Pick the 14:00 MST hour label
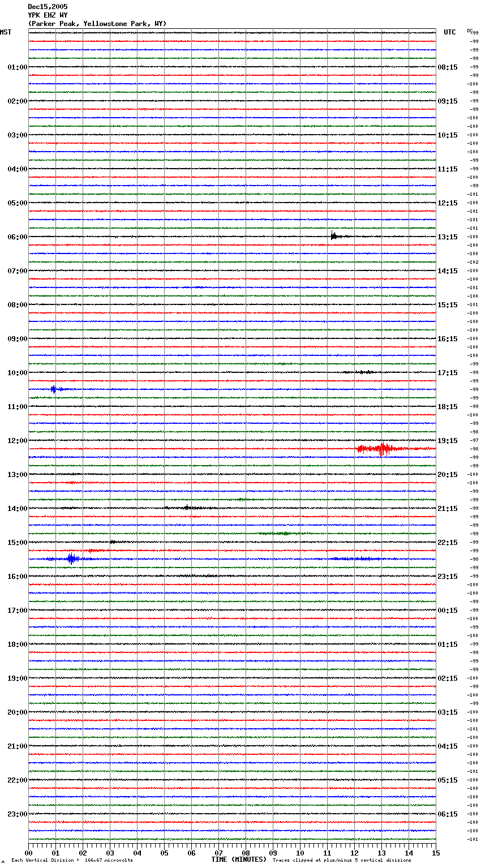Viewport: 481px width, 868px height. pyautogui.click(x=18, y=509)
